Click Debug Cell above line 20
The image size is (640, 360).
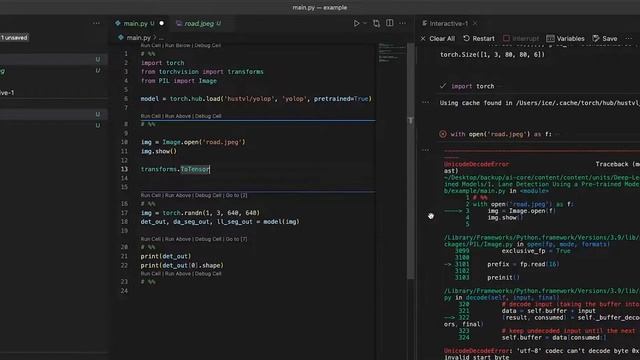tap(208, 239)
